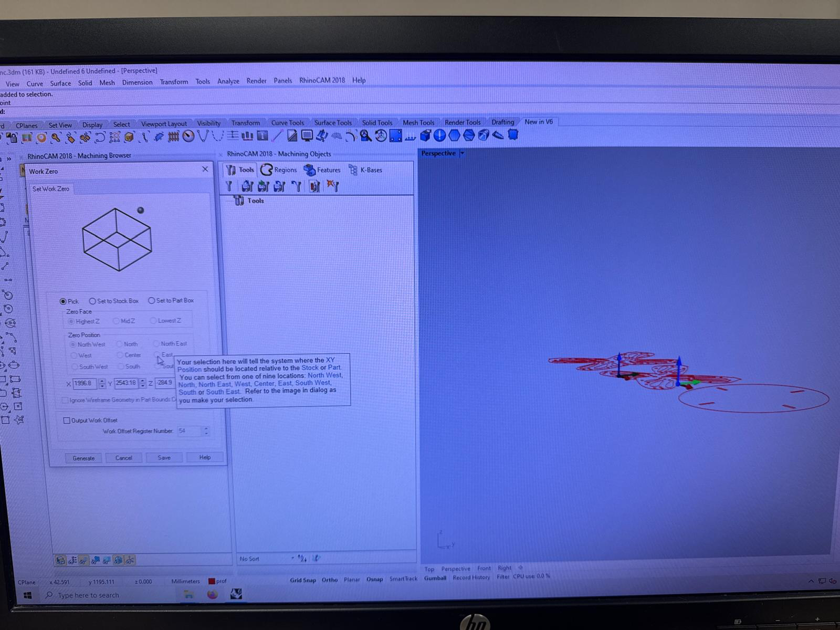Adjust the X coordinate spinner
Viewport: 840px width, 630px height.
(102, 383)
